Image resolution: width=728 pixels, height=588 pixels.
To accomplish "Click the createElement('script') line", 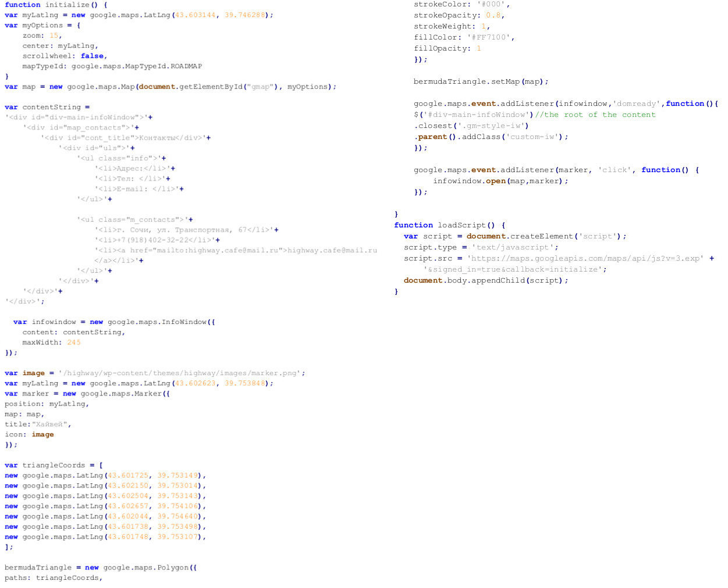I will (x=515, y=237).
